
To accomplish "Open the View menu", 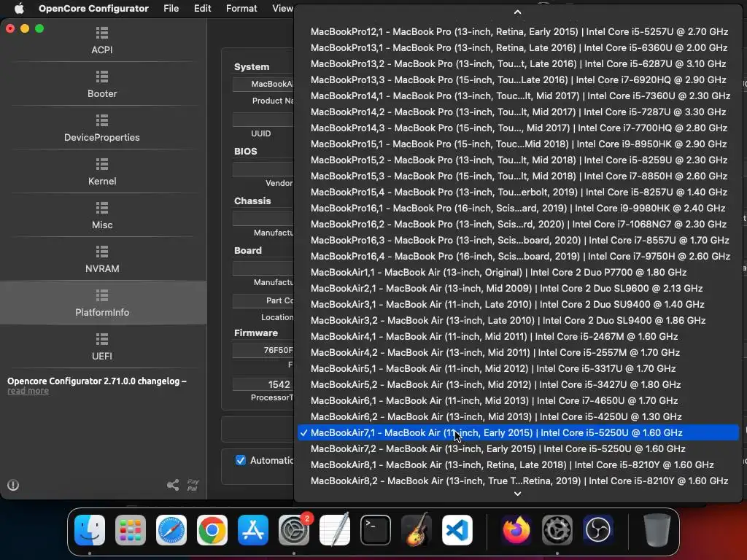I will click(282, 8).
